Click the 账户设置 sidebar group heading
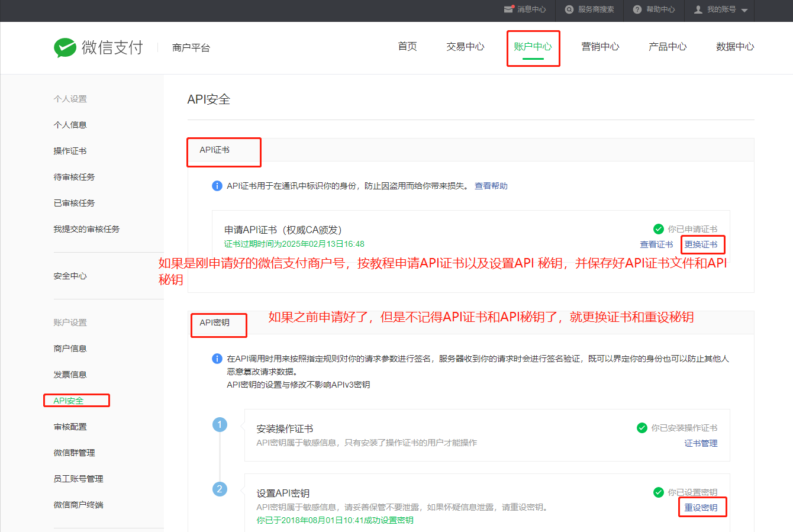The image size is (793, 532). [70, 323]
